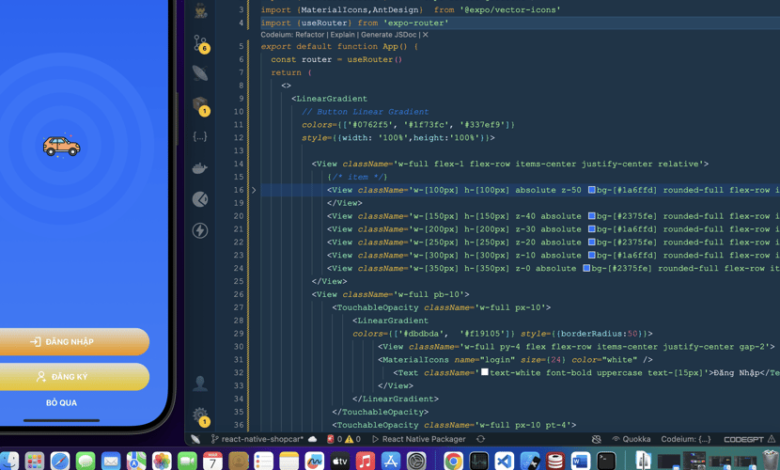Open Messages from the dock
This screenshot has height=470, width=780.
(x=86, y=461)
